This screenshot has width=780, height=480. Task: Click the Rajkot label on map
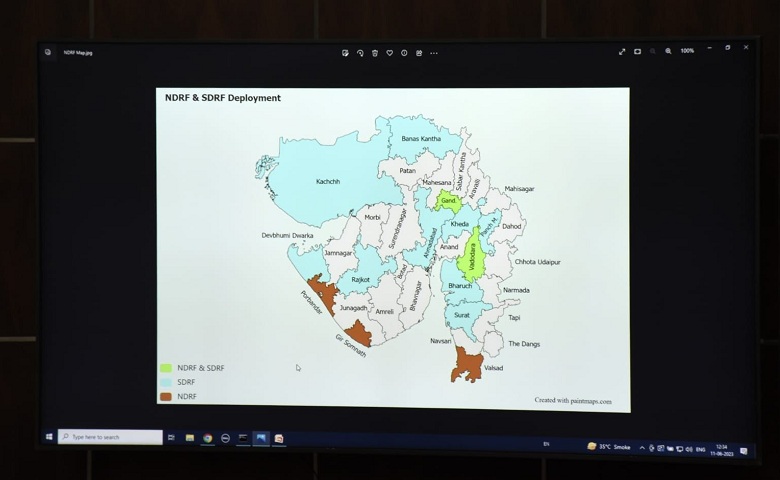click(360, 280)
